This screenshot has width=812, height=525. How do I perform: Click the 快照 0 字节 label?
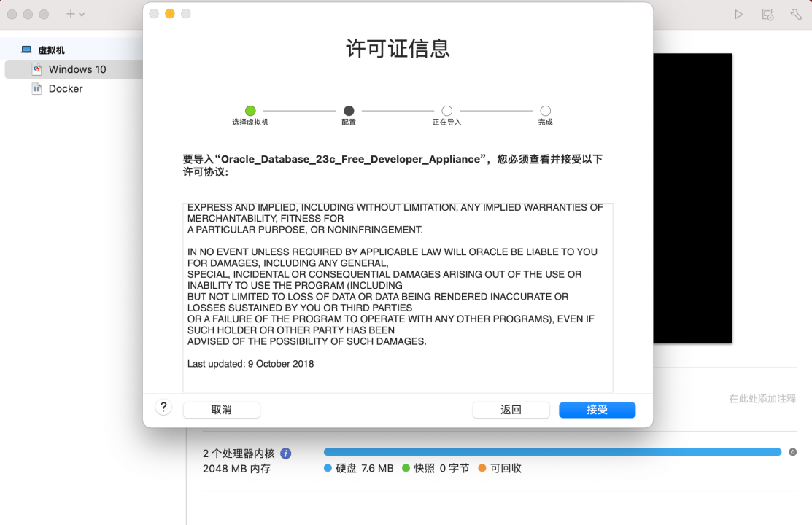(x=441, y=468)
